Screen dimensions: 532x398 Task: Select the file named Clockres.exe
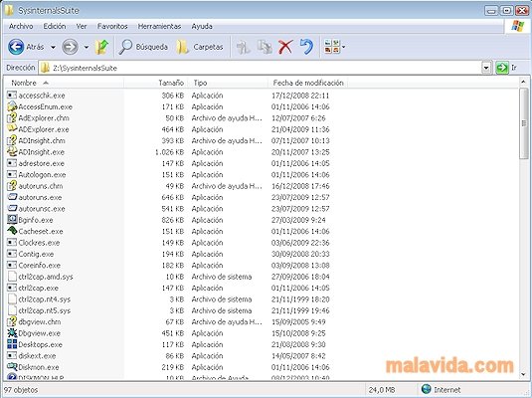(x=39, y=243)
